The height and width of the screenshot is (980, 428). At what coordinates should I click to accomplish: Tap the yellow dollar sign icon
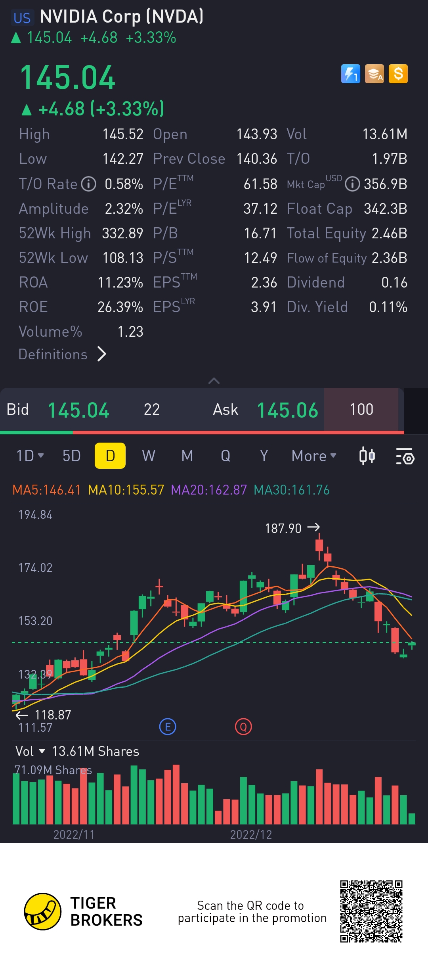click(398, 74)
